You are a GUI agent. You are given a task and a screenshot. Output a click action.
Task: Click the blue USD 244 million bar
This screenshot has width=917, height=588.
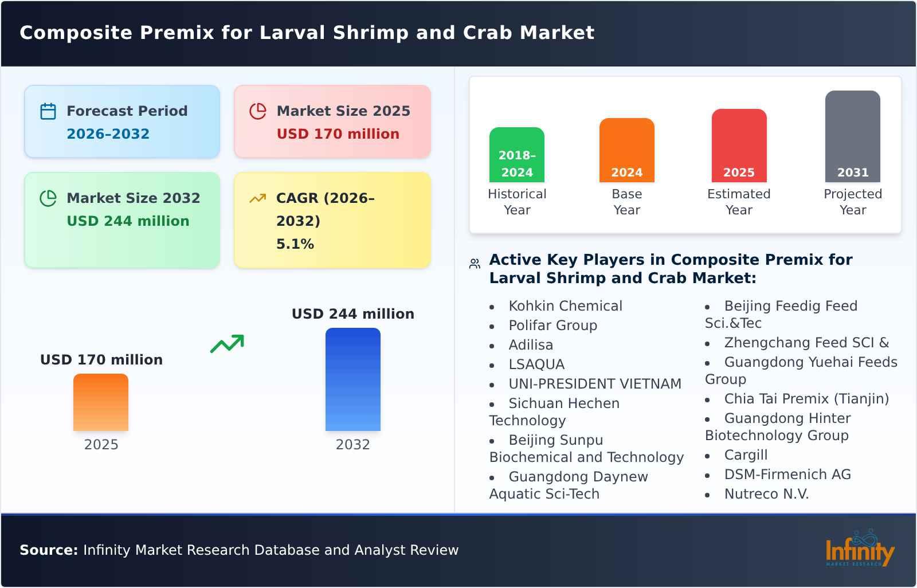coord(352,380)
